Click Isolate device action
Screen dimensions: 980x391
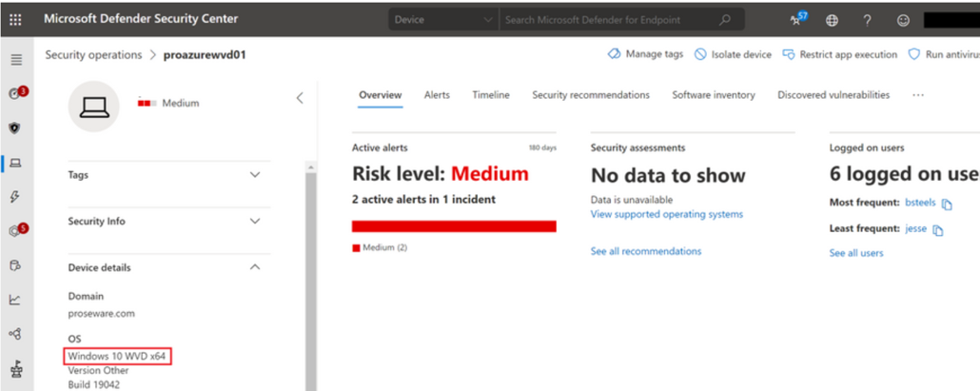pos(733,55)
